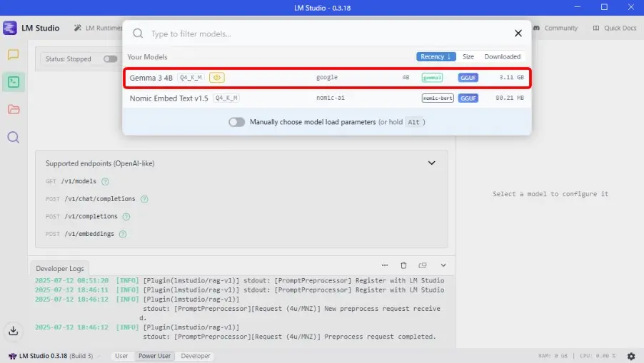Focus the Type to filter models field
Screen dimensions: 644x363
pyautogui.click(x=328, y=34)
